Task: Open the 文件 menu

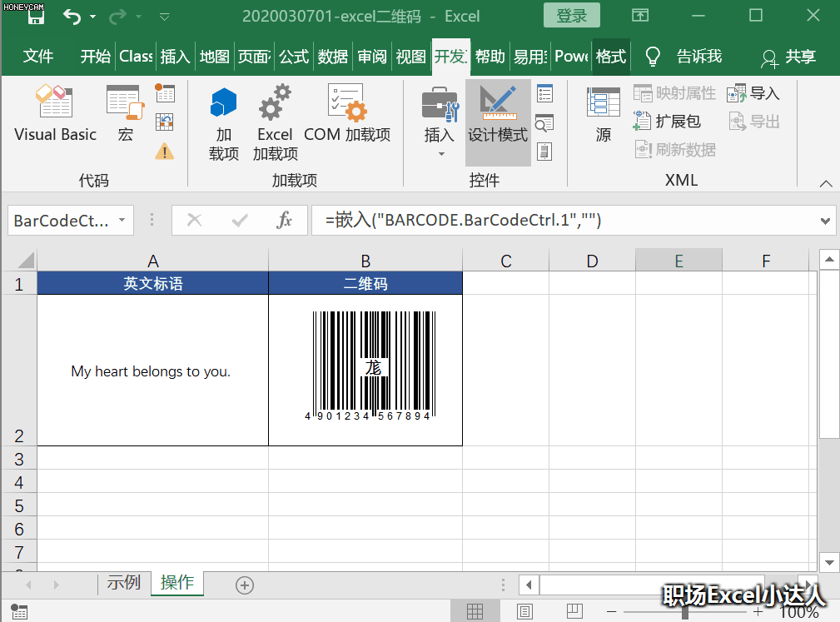Action: pos(38,56)
